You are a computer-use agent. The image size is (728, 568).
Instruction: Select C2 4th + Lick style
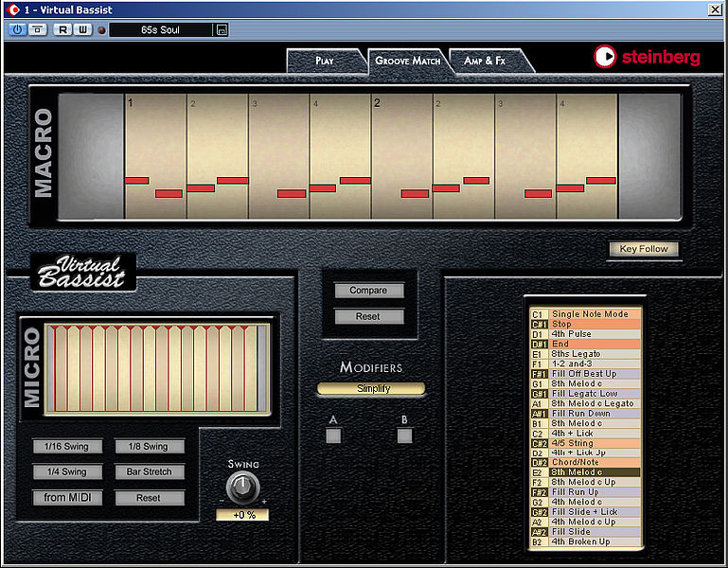585,434
